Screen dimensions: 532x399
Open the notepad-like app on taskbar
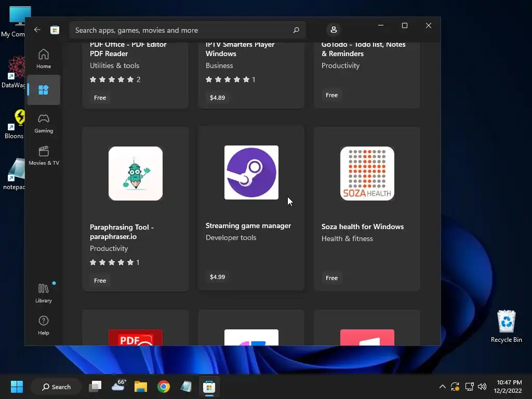[x=186, y=387]
